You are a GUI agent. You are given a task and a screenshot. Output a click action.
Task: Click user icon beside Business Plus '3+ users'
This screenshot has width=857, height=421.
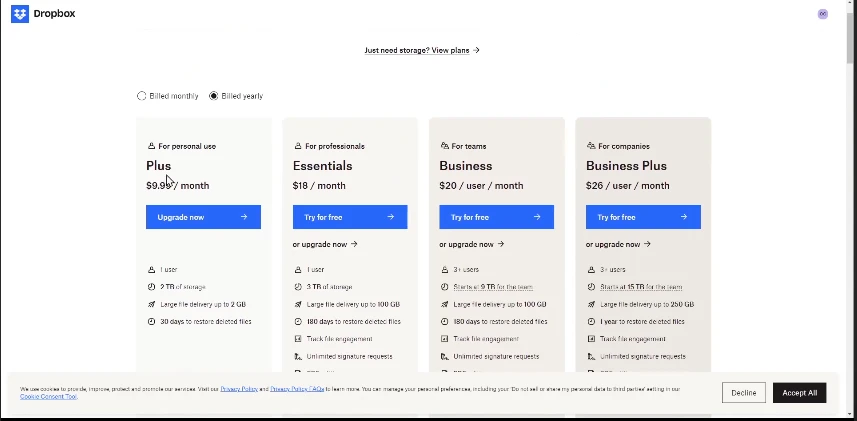[x=591, y=270]
